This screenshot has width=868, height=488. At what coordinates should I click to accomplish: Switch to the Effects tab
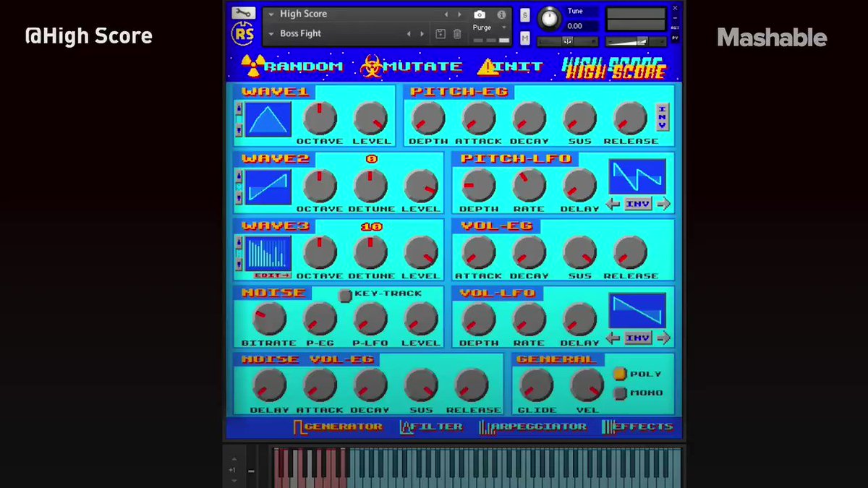637,427
